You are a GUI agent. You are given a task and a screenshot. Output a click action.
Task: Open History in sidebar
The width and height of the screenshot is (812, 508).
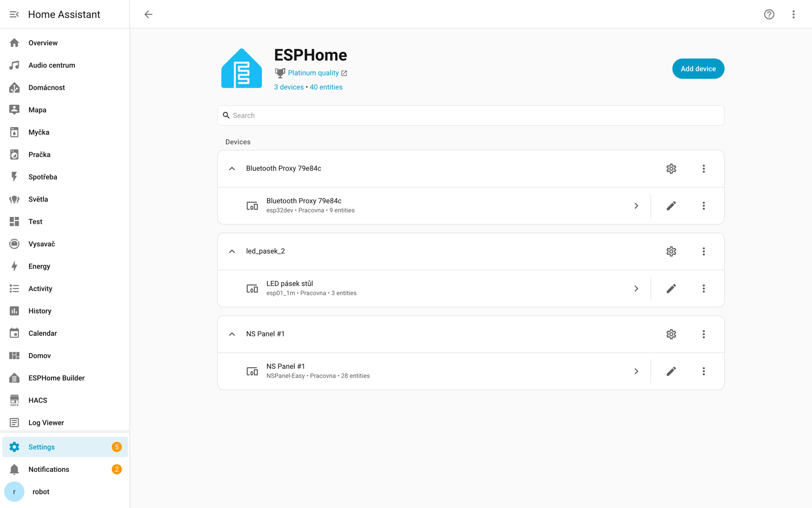pyautogui.click(x=65, y=311)
